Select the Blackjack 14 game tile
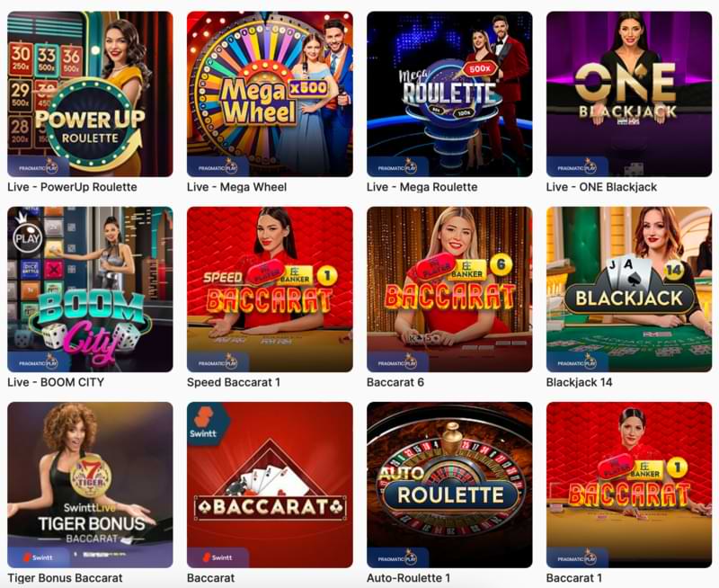This screenshot has width=719, height=588. click(x=629, y=290)
